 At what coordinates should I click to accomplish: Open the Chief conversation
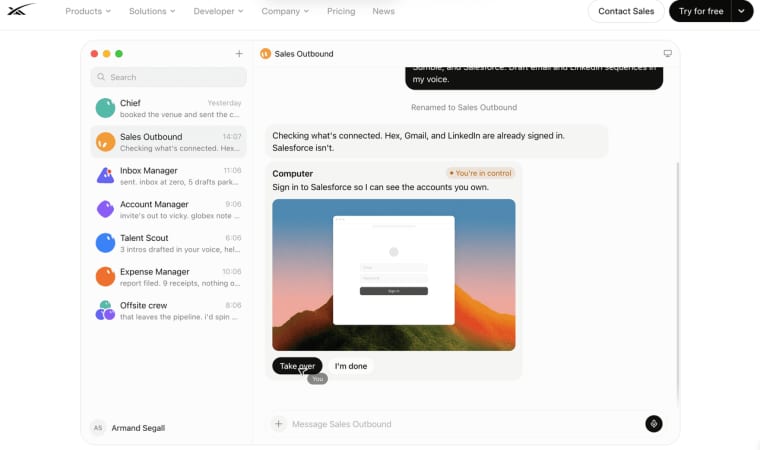tap(168, 108)
